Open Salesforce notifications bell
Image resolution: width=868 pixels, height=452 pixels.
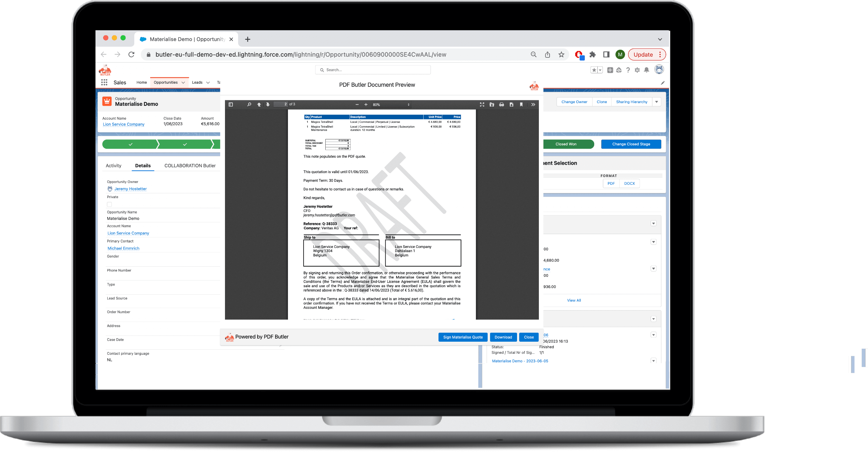click(x=647, y=70)
